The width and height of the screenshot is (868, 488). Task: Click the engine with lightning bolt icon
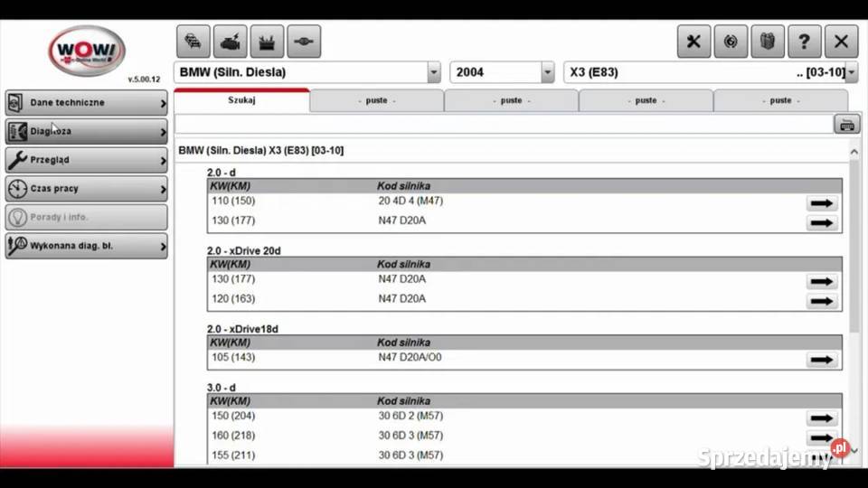point(231,42)
